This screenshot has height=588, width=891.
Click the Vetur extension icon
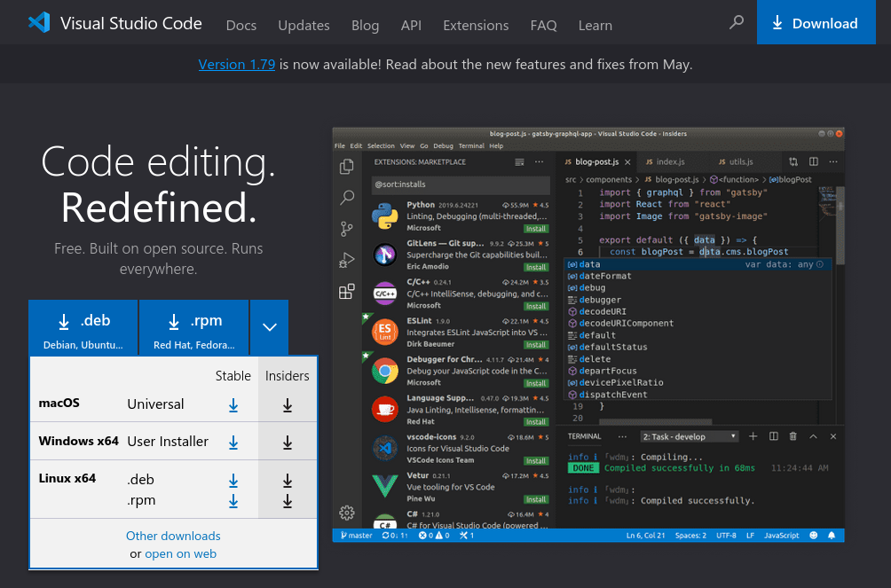(x=384, y=487)
